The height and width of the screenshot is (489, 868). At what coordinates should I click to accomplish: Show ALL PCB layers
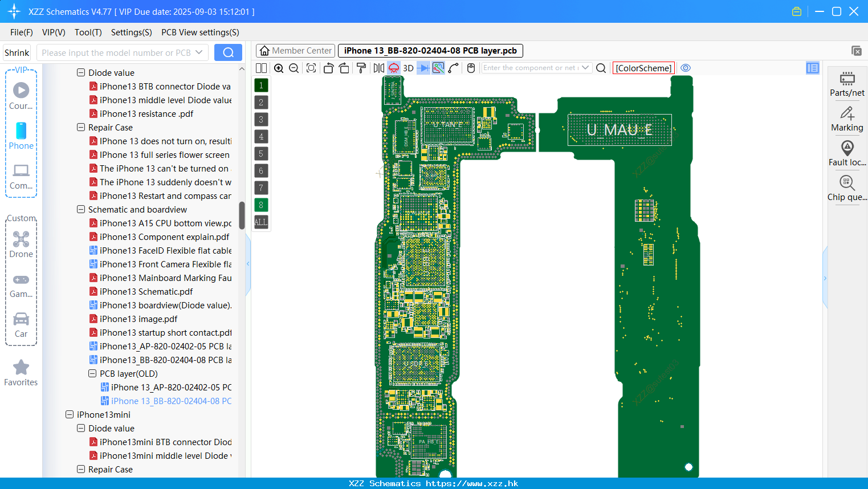pyautogui.click(x=261, y=222)
